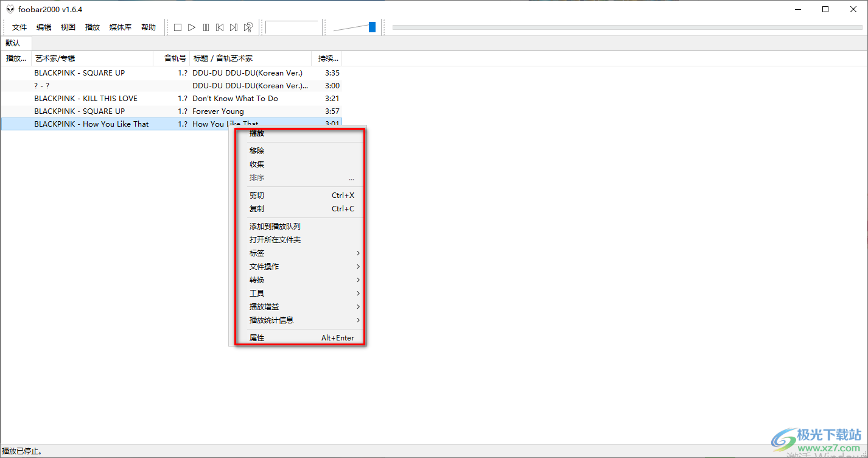The width and height of the screenshot is (868, 458).
Task: Click the foobar2000 alien logo icon
Action: coord(10,9)
